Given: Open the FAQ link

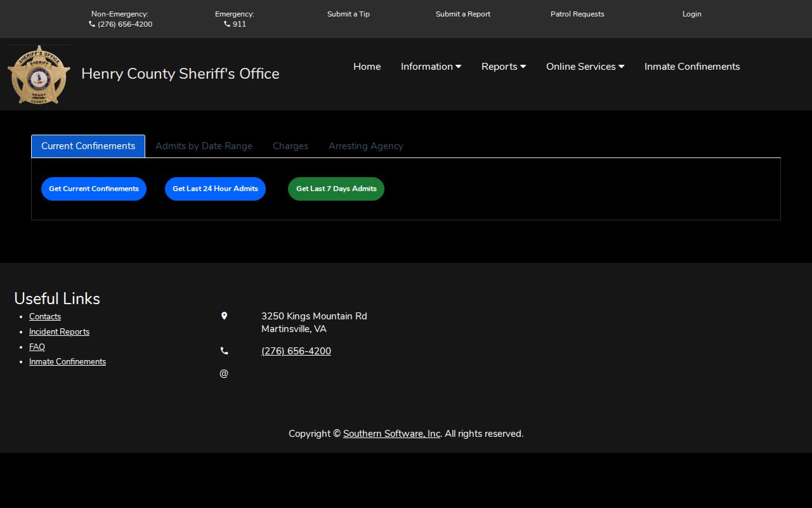Looking at the screenshot, I should coord(37,347).
